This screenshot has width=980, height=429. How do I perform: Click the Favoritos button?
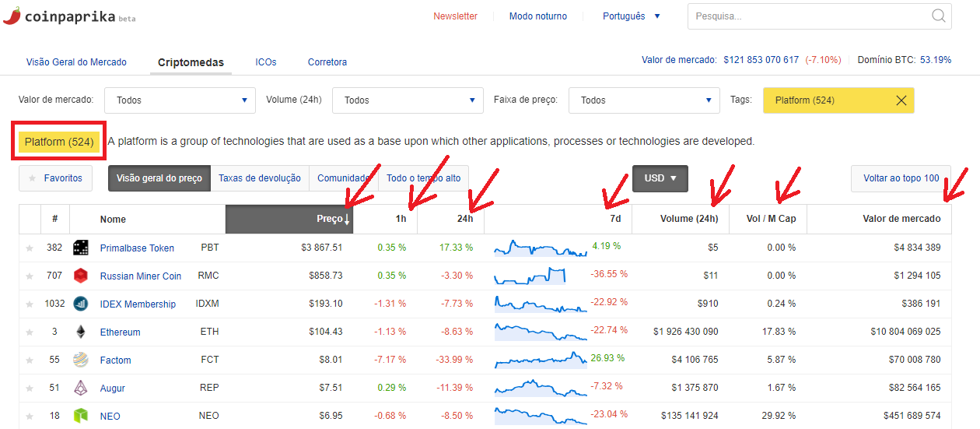[x=56, y=178]
